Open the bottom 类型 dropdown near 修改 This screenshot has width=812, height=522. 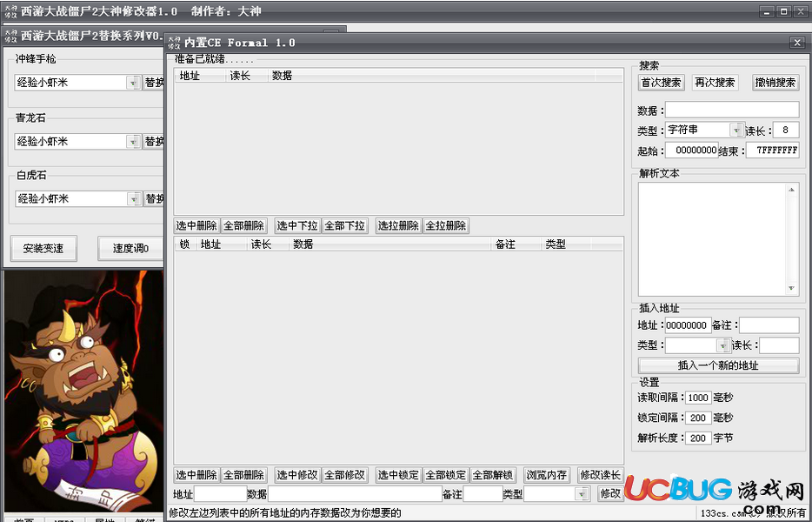582,494
